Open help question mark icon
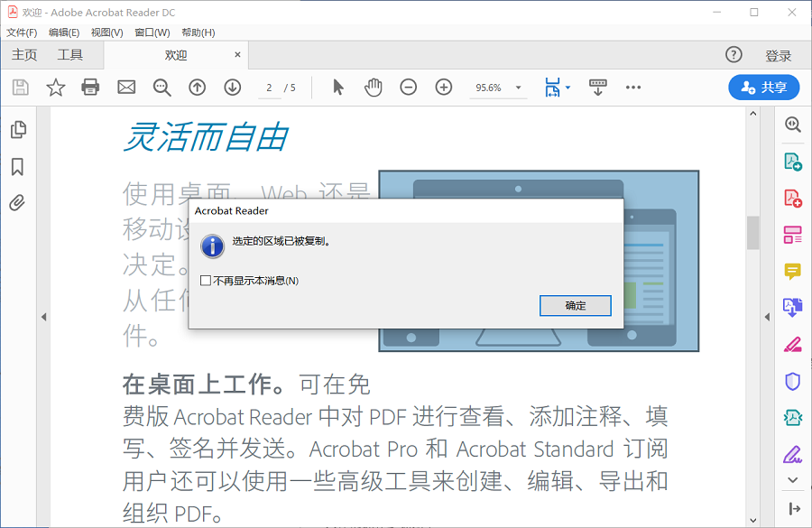The height and width of the screenshot is (528, 812). click(734, 54)
